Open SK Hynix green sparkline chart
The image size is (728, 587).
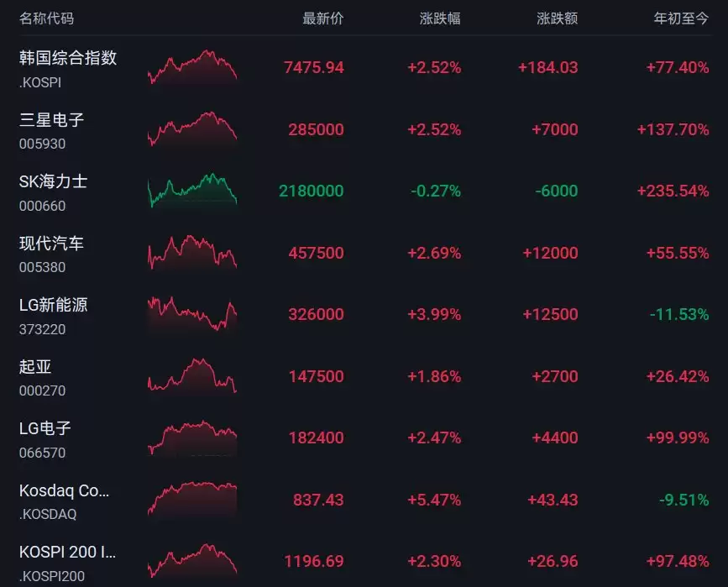coord(192,191)
